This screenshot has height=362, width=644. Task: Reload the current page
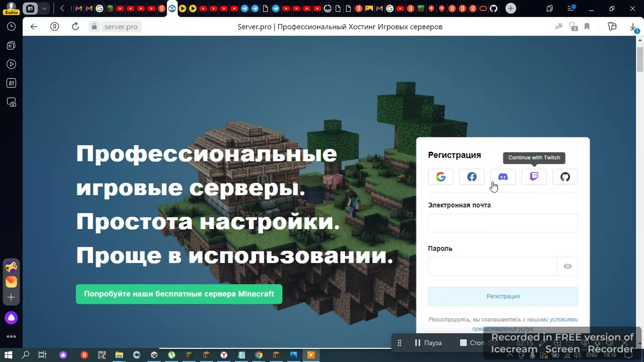click(75, 27)
